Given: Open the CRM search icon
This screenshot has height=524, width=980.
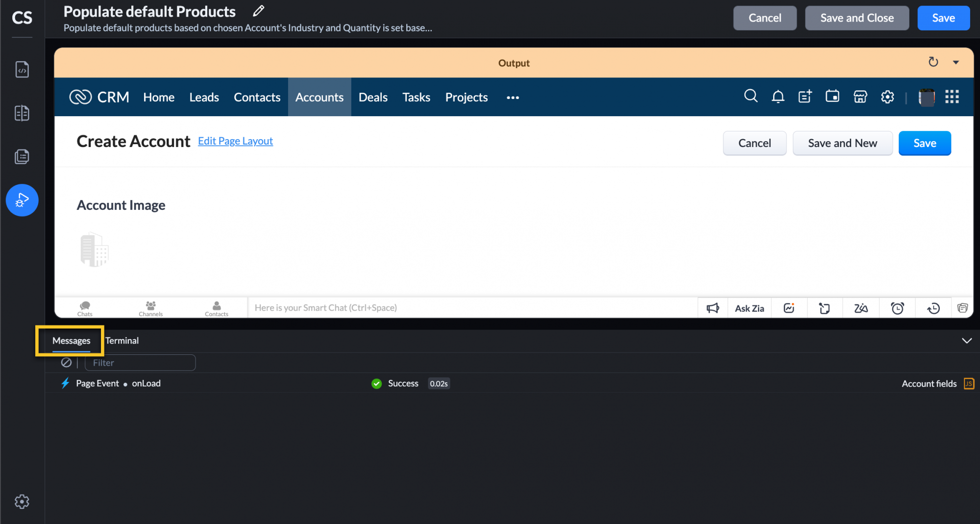Looking at the screenshot, I should (751, 96).
